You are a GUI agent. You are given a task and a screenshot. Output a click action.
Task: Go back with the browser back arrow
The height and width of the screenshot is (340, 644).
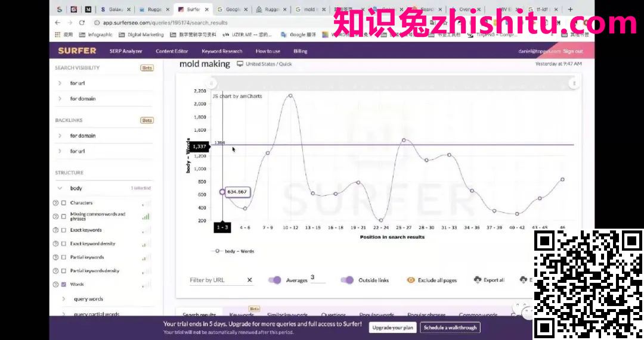57,23
